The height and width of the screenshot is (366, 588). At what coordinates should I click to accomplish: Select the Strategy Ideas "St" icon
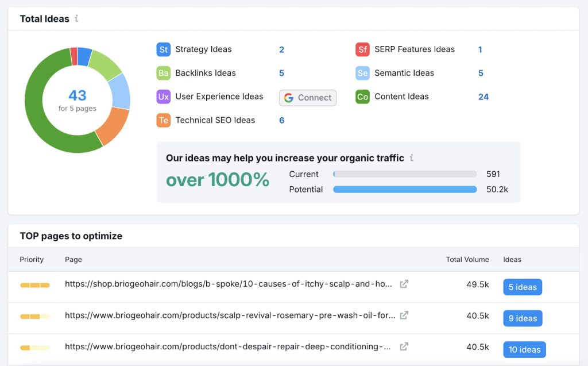click(164, 49)
